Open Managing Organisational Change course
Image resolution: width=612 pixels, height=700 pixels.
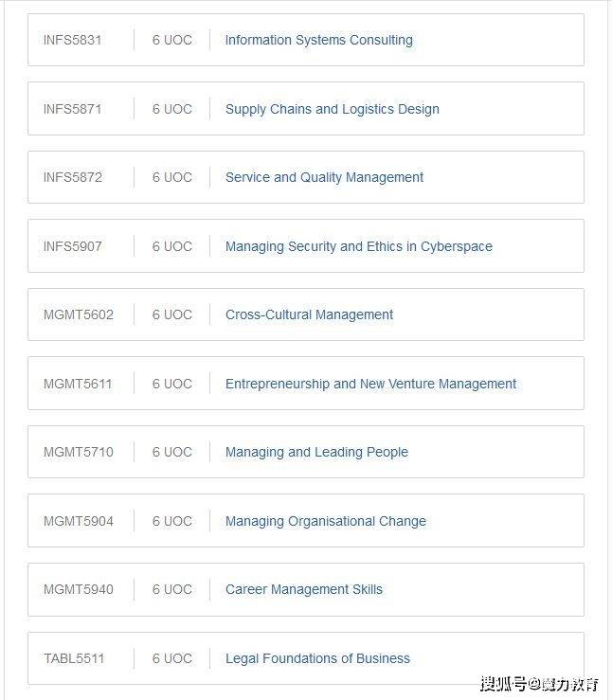pyautogui.click(x=325, y=521)
